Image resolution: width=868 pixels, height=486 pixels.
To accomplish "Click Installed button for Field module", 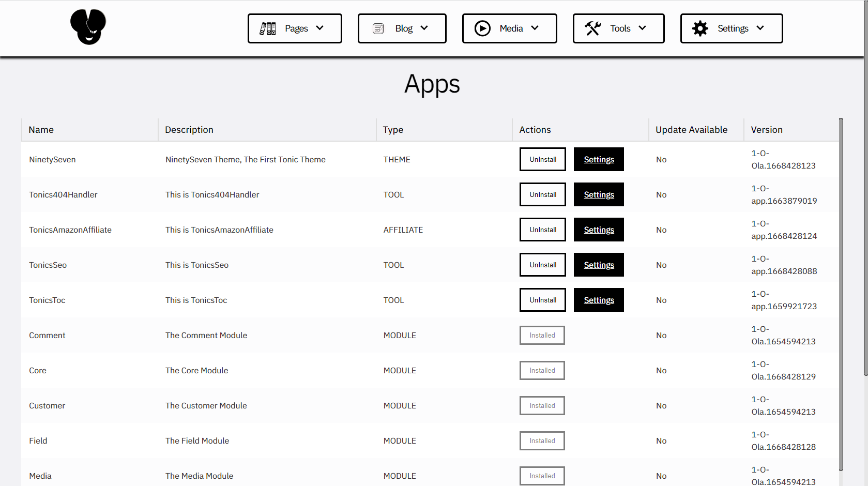I will point(542,441).
